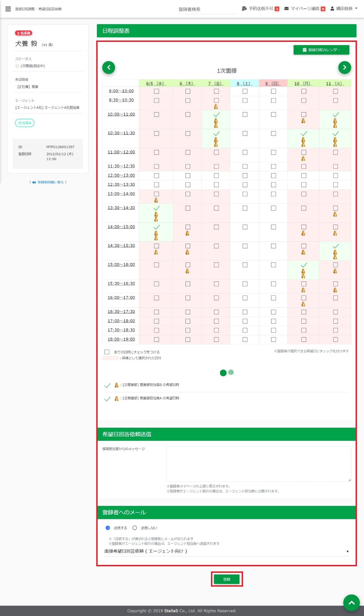Select the 7 (金) date column header
This screenshot has width=364, height=616.
pyautogui.click(x=216, y=83)
